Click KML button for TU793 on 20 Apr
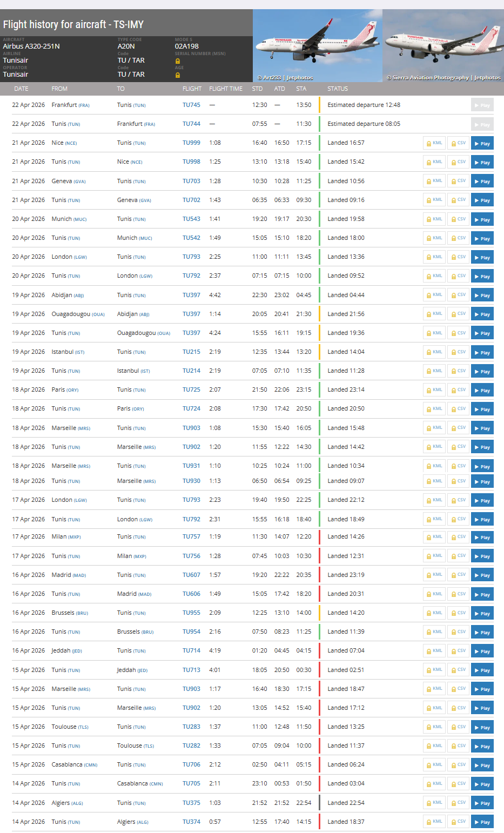The width and height of the screenshot is (504, 833). 434,257
